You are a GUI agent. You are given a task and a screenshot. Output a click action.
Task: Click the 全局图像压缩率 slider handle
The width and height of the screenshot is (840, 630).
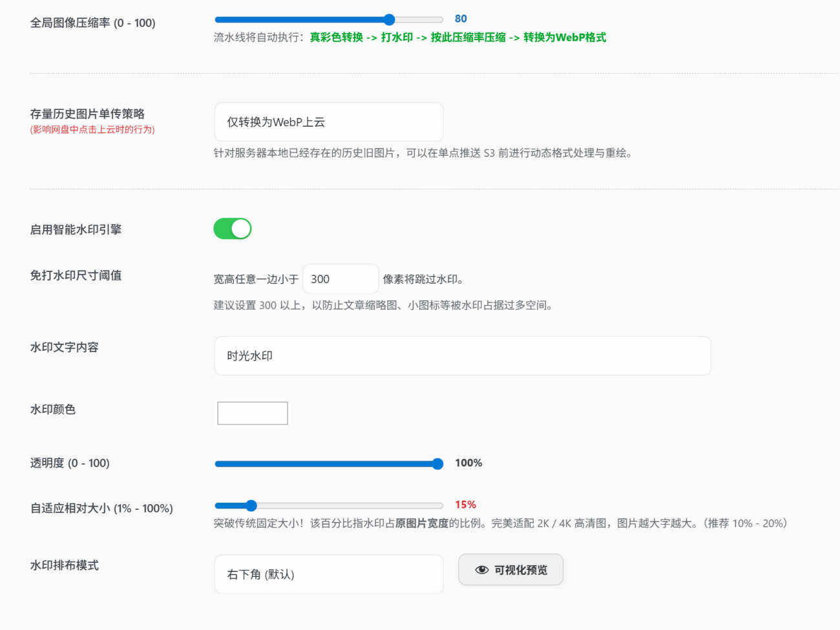[x=389, y=19]
